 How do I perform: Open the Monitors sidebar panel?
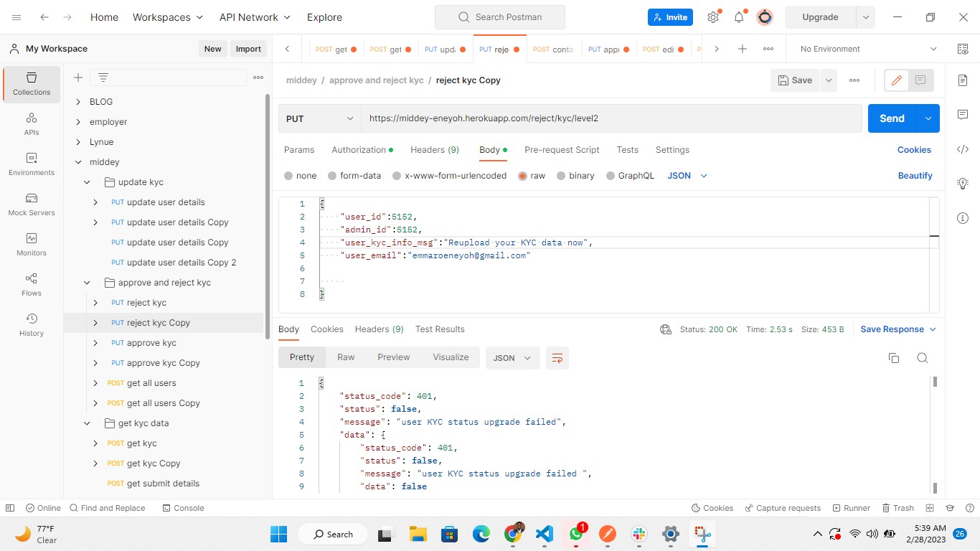31,245
